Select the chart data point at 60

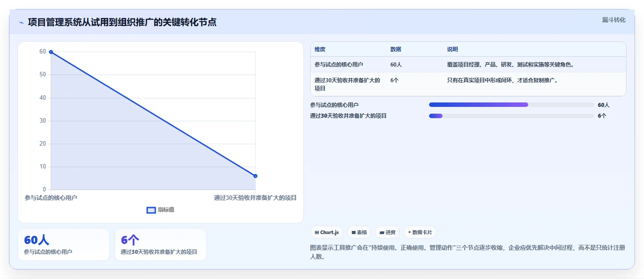click(51, 52)
